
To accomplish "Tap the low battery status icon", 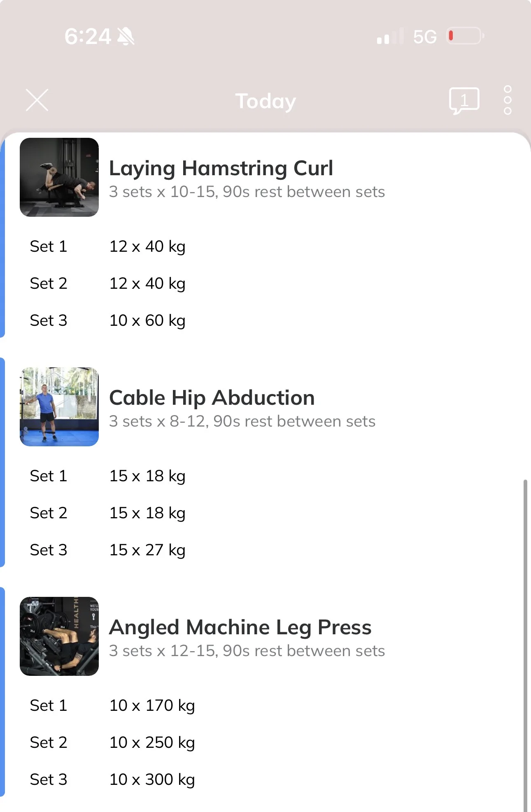I will [x=466, y=36].
